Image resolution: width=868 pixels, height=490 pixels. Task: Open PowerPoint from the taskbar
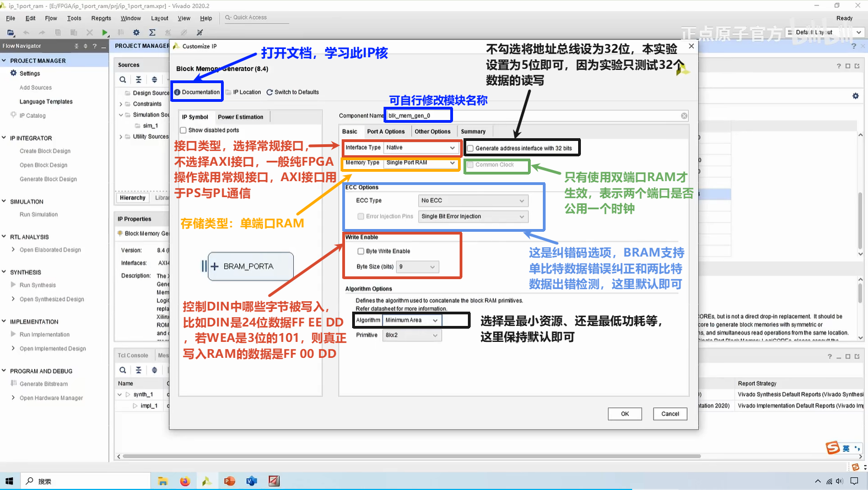pos(229,481)
